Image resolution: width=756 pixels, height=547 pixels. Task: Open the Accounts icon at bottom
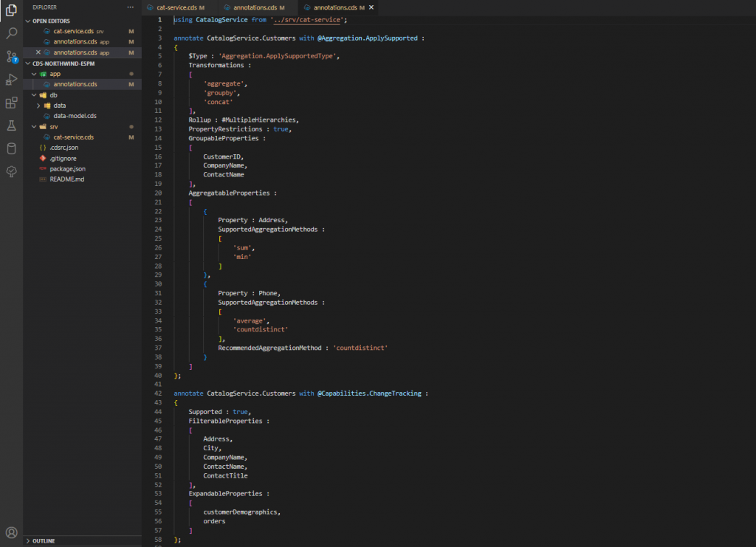coord(11,532)
